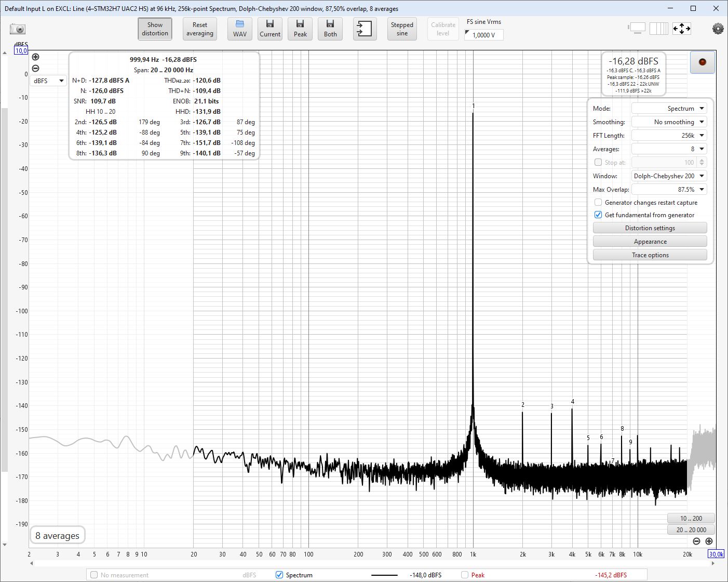Save Both current and peak traces

click(330, 29)
